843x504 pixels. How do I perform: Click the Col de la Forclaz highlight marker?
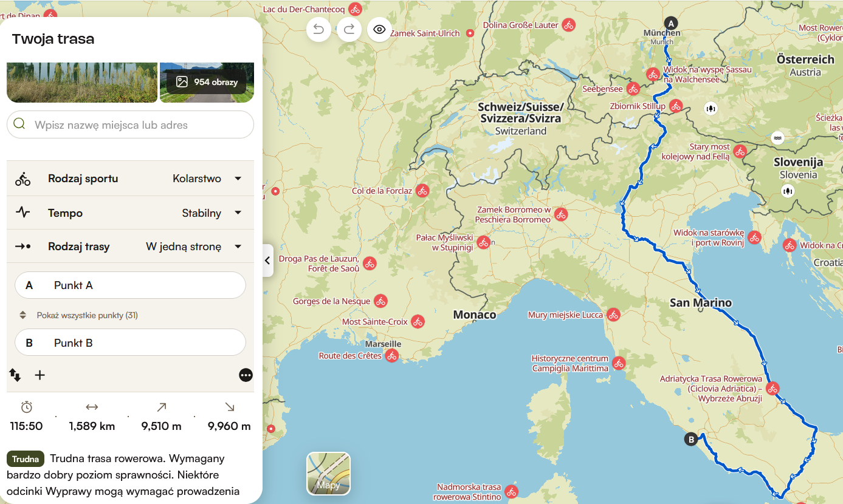click(422, 191)
